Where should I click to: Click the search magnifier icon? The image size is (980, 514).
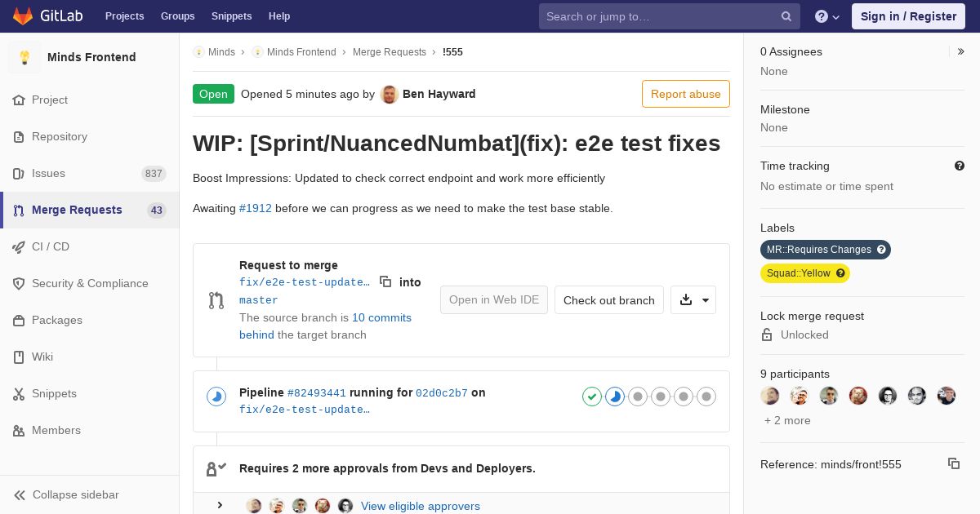coord(786,16)
